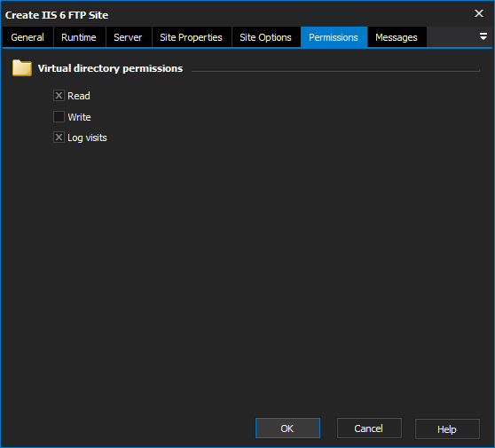The image size is (495, 448).
Task: Select the Permissions tab
Action: pos(334,37)
